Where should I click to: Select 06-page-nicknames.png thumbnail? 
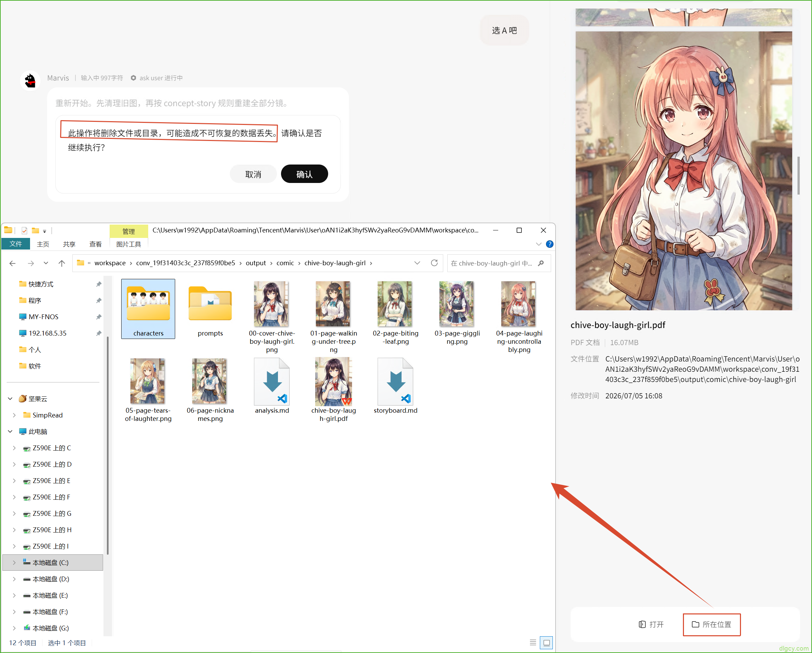[x=210, y=390]
